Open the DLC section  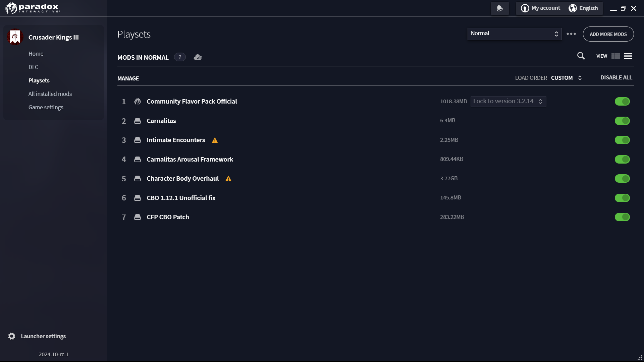[x=33, y=67]
